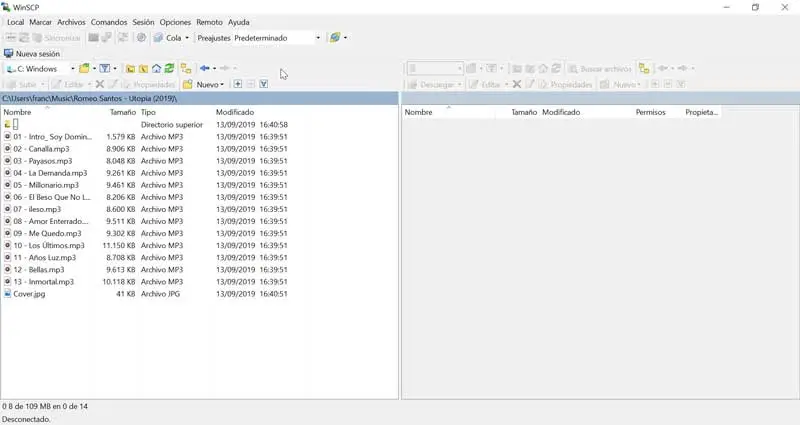Screen dimensions: 800x425
Task: Click the local Subir button
Action: 24,84
